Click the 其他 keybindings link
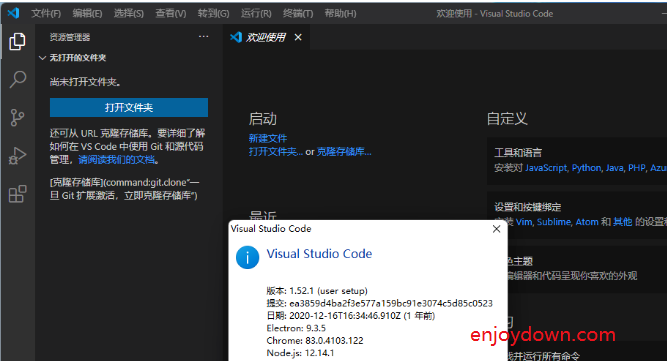Viewport: 667px width, 361px height. pyautogui.click(x=622, y=222)
